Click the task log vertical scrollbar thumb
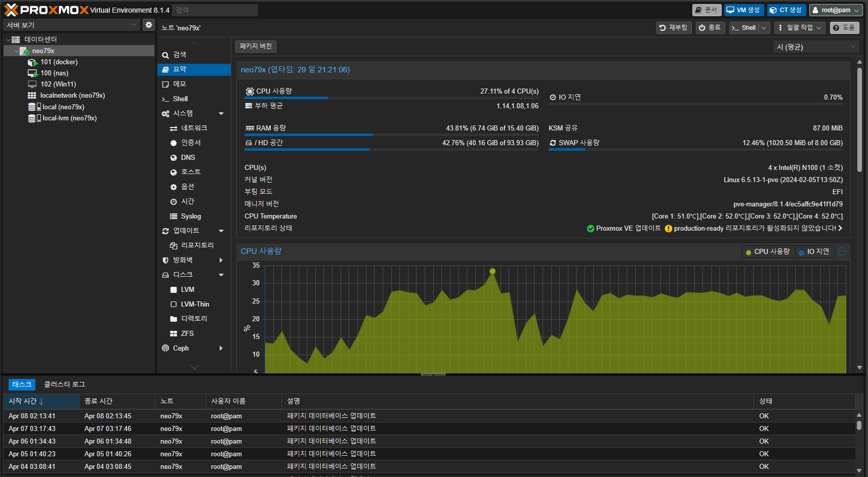This screenshot has width=868, height=477. [859, 425]
